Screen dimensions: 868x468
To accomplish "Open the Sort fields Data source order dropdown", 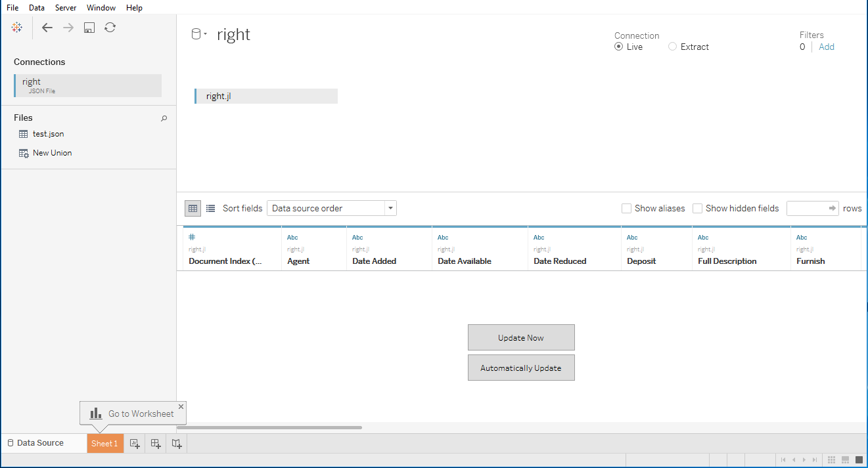I will pyautogui.click(x=332, y=208).
